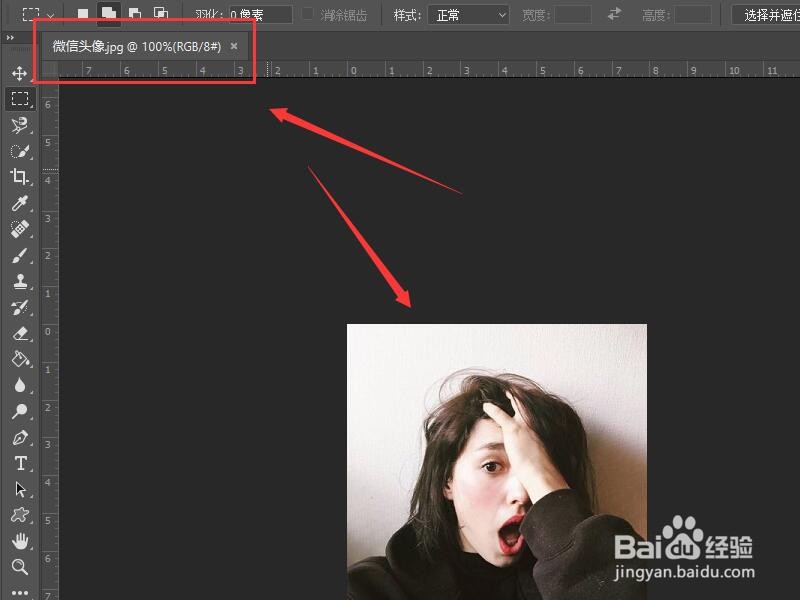Switch to 微信头像.jpg document tab
The height and width of the screenshot is (600, 800).
(x=137, y=46)
